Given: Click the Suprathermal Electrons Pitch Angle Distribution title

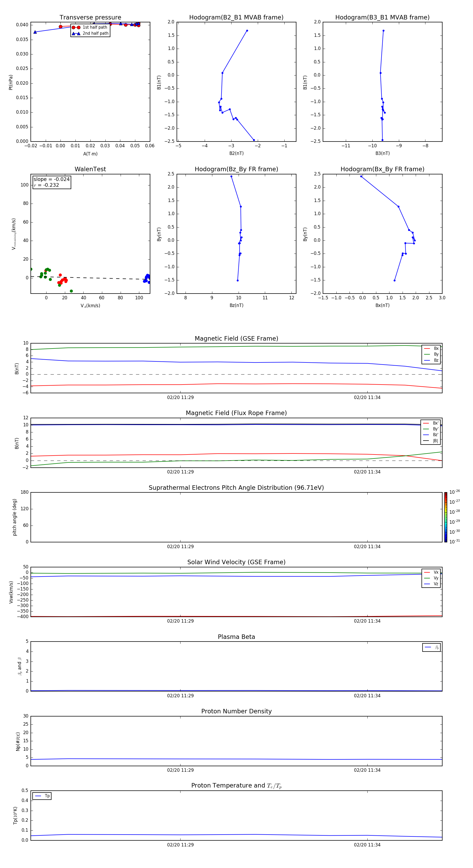Looking at the screenshot, I should click(x=236, y=488).
